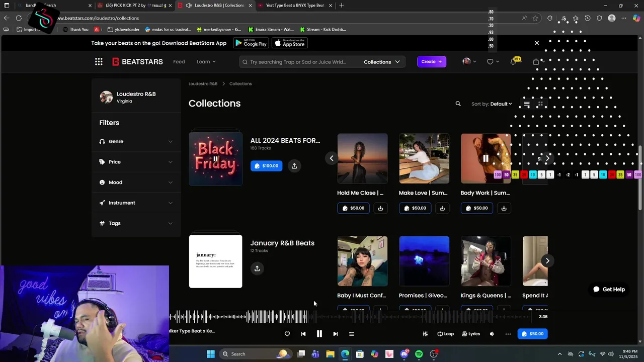
Task: Open the favorites heart menu in header
Action: click(493, 62)
